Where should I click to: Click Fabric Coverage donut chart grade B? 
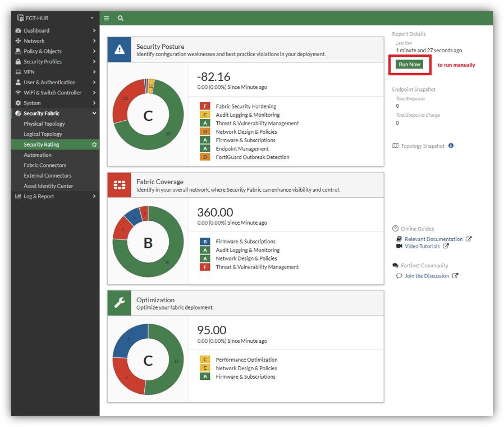point(148,242)
